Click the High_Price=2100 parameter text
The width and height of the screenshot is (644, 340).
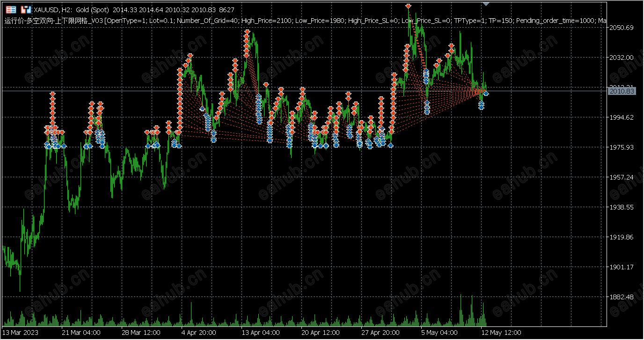point(266,21)
